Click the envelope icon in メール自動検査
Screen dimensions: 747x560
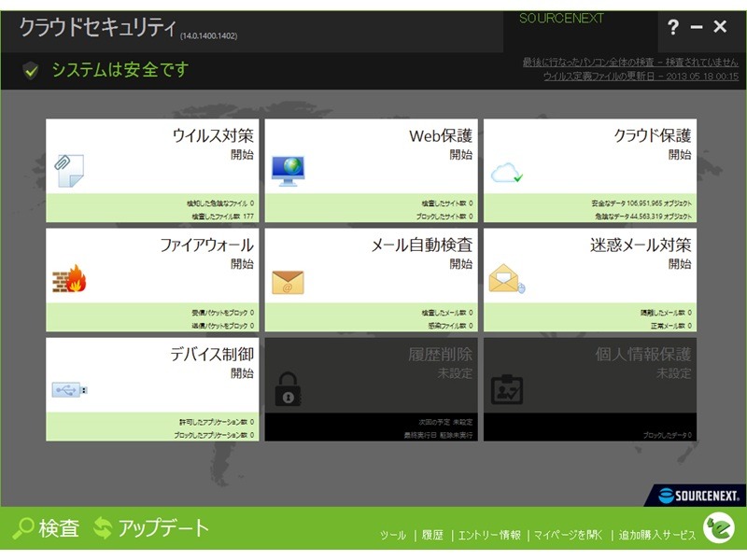point(288,282)
